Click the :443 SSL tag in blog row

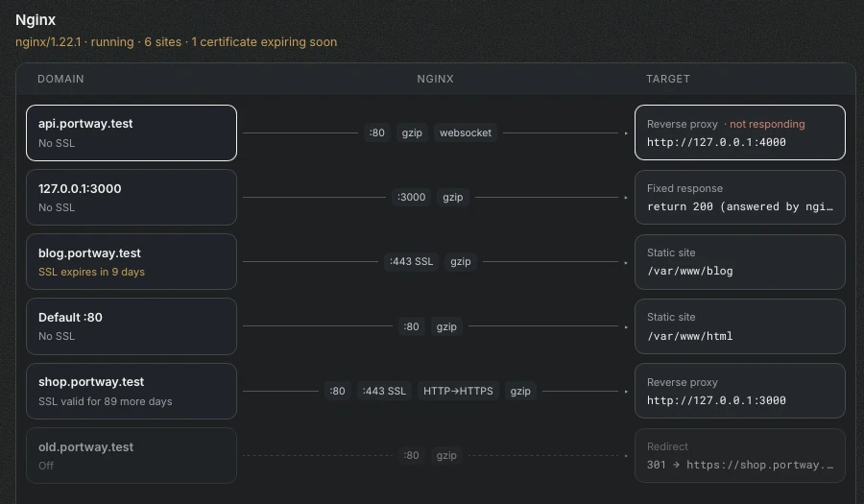click(412, 262)
